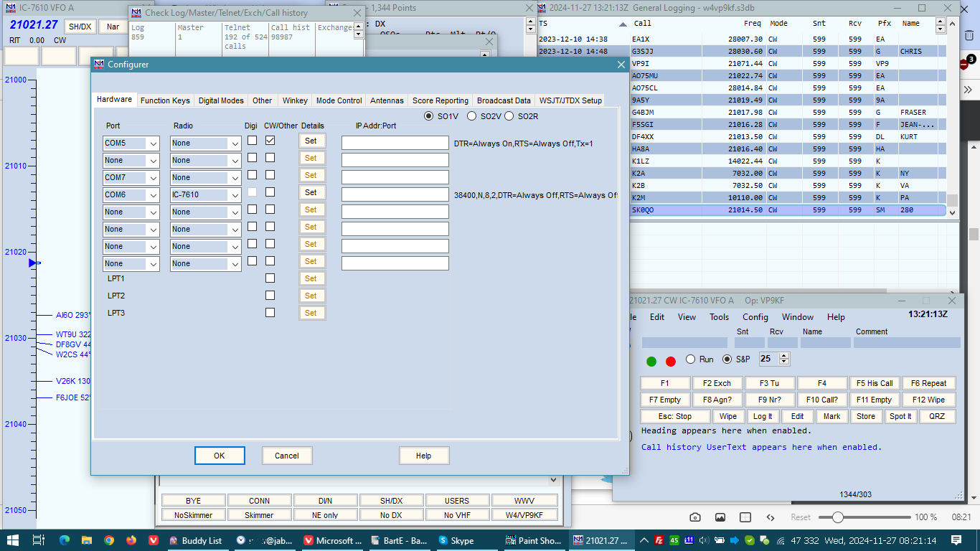Open COM5 port dropdown
The image size is (980, 551).
tap(153, 143)
